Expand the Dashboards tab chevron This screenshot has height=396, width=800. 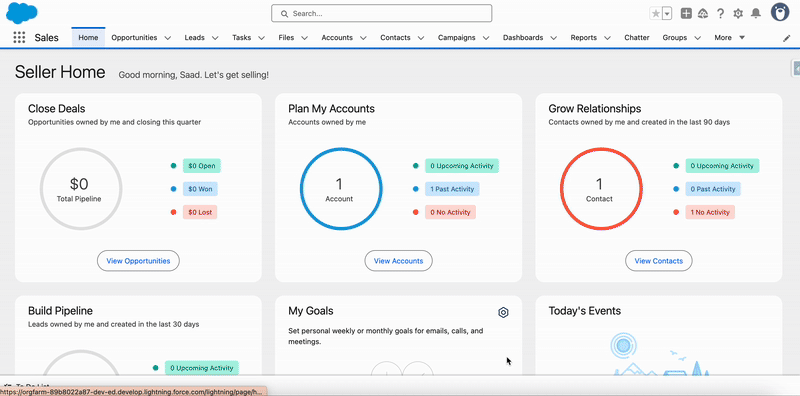pos(553,38)
